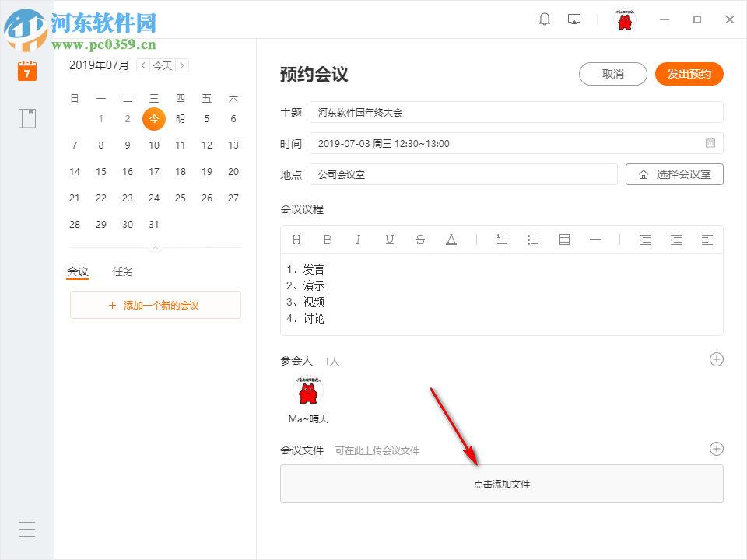Open the date picker for meeting time

click(710, 143)
